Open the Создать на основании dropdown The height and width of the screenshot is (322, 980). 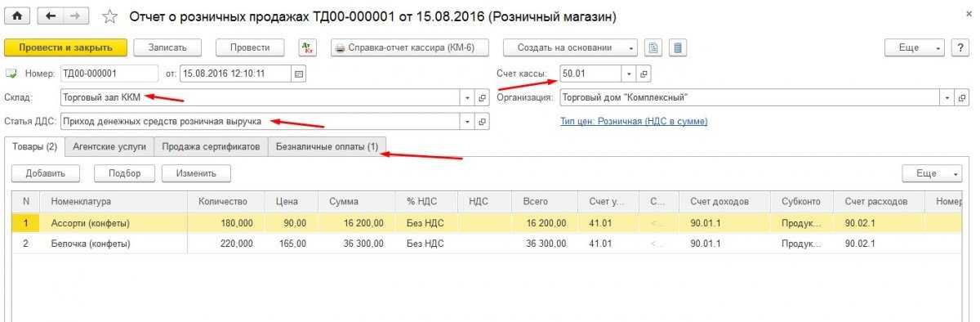tap(570, 47)
